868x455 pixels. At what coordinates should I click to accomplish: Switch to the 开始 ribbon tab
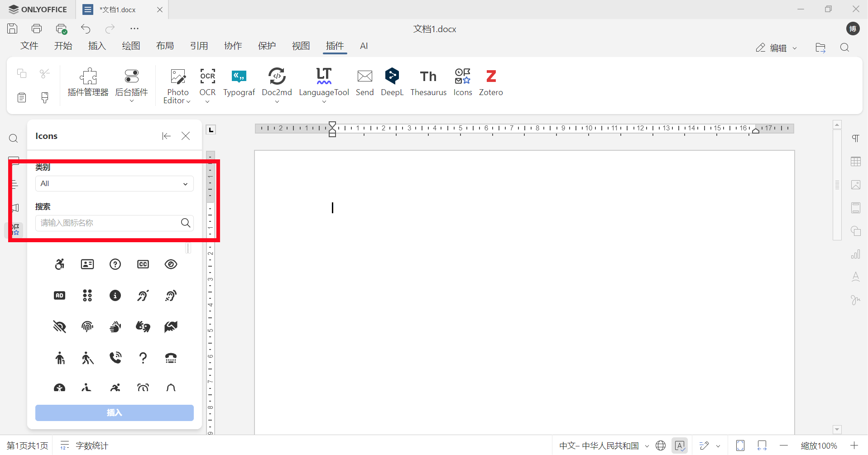point(63,46)
